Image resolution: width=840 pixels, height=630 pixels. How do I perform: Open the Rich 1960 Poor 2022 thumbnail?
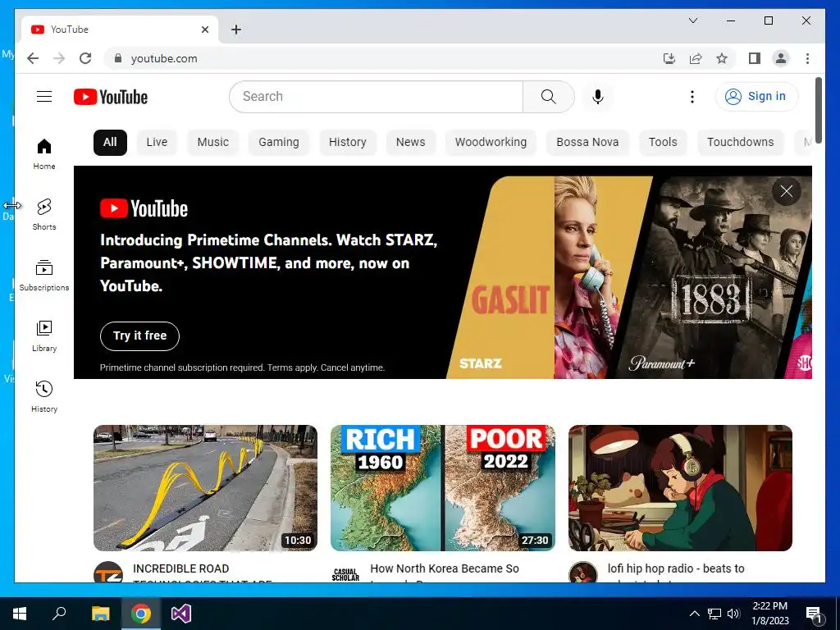tap(442, 488)
